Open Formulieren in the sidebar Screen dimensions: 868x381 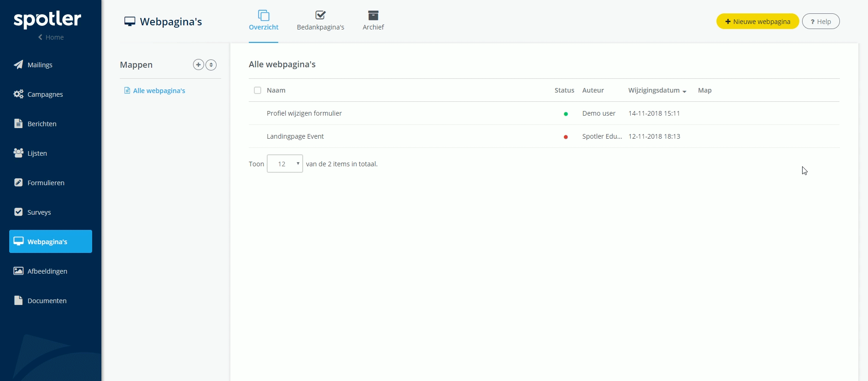coord(51,182)
